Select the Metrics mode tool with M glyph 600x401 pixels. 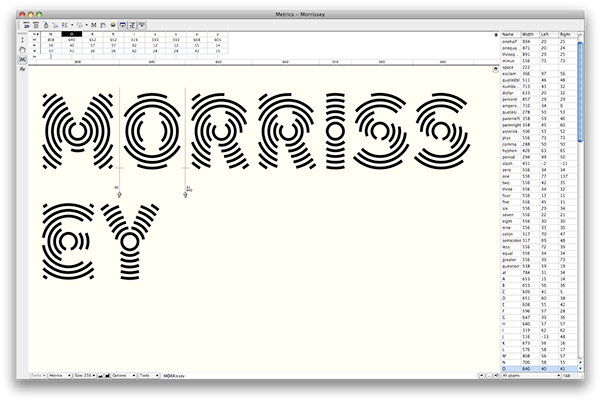pyautogui.click(x=22, y=59)
